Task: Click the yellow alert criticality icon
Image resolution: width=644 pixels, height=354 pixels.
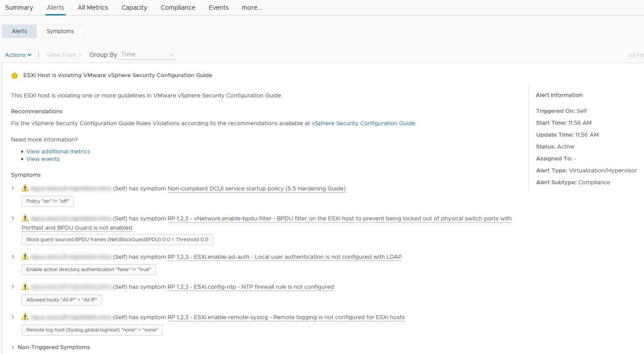Action: (x=15, y=75)
